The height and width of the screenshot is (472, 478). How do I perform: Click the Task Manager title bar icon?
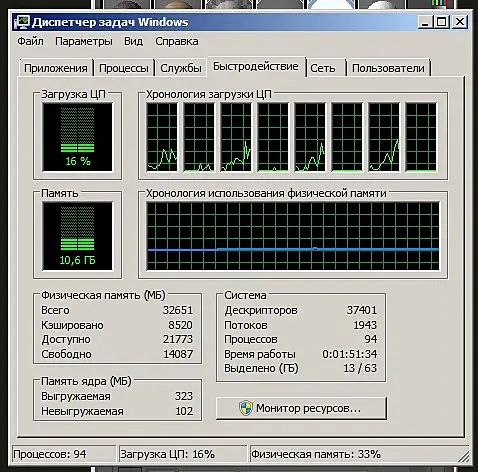point(22,22)
